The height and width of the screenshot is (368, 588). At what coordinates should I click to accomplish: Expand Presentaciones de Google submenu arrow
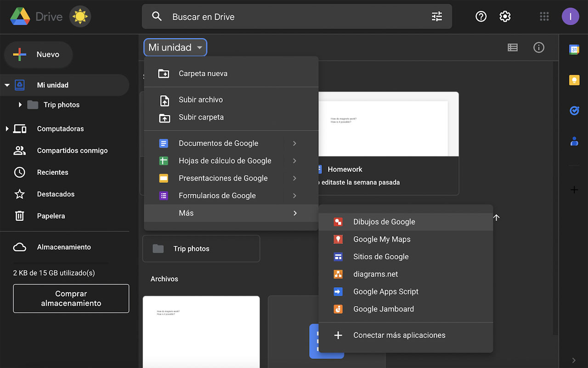[x=295, y=178]
